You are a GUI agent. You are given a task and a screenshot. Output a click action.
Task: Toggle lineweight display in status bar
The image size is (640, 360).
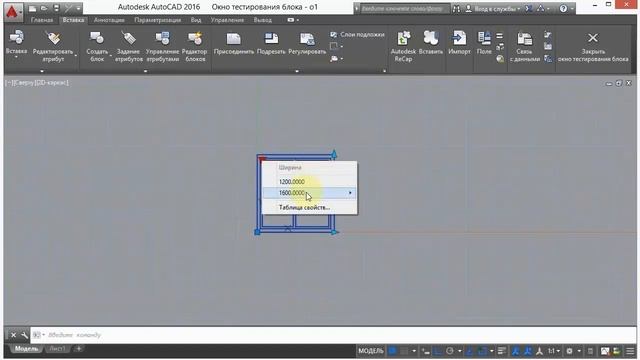(x=502, y=351)
